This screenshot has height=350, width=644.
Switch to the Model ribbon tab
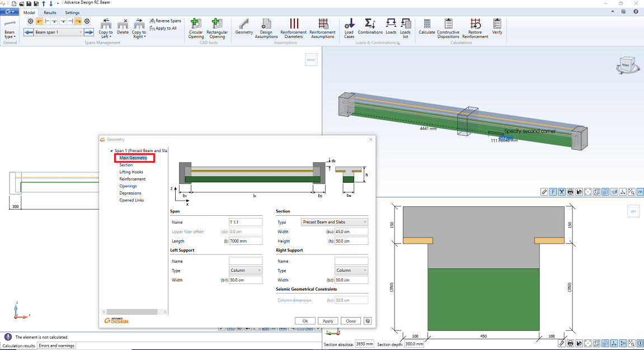pos(29,13)
